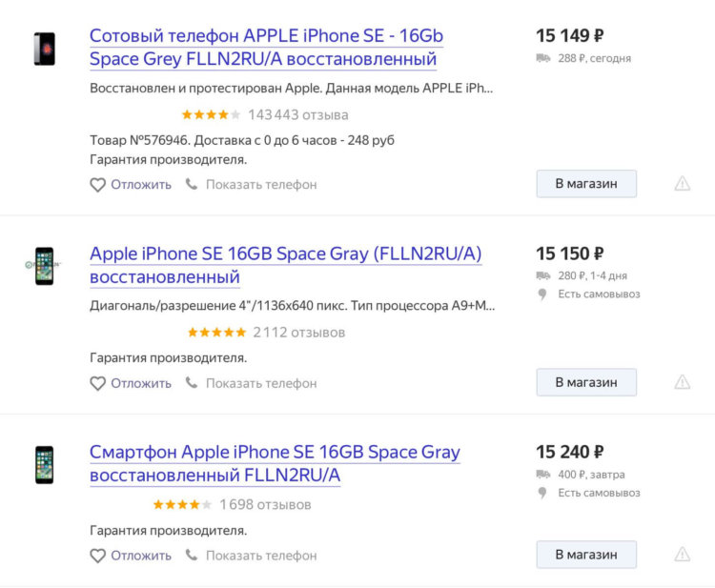Open 'Apple iPhone SE 16GB Space Gray (FLLN2RU/A)' link

point(285,265)
